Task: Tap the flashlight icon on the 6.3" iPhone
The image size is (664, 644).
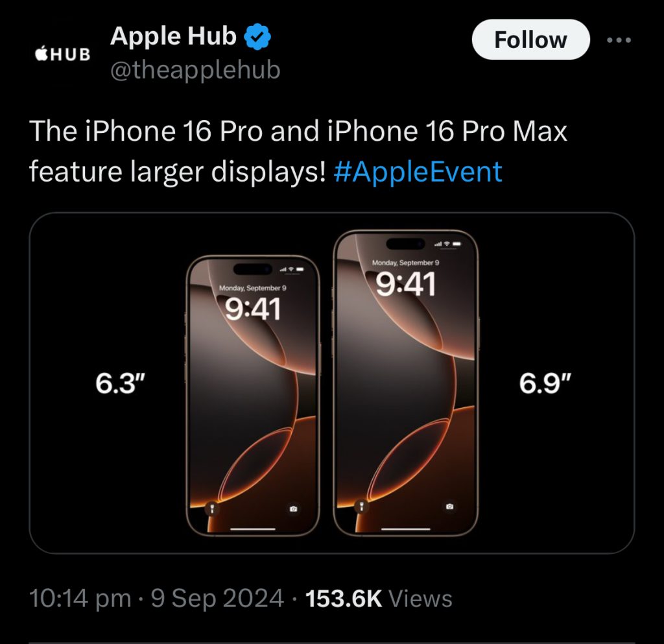Action: (213, 508)
